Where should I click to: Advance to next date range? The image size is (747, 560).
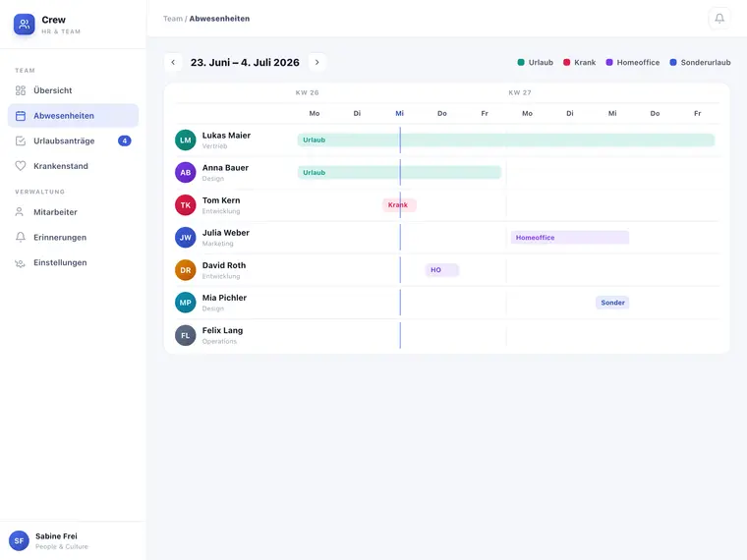316,62
